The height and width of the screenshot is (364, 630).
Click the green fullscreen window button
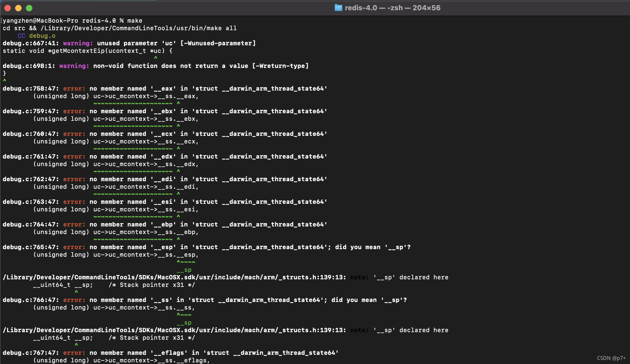29,8
